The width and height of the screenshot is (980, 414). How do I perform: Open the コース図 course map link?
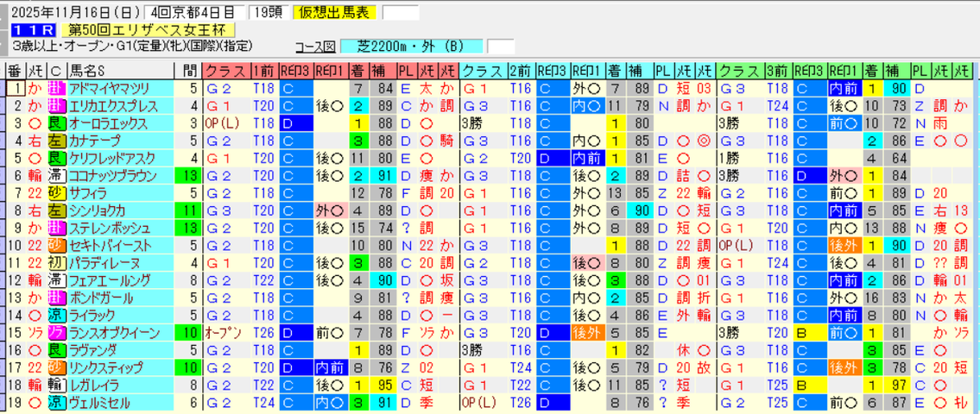pos(315,47)
